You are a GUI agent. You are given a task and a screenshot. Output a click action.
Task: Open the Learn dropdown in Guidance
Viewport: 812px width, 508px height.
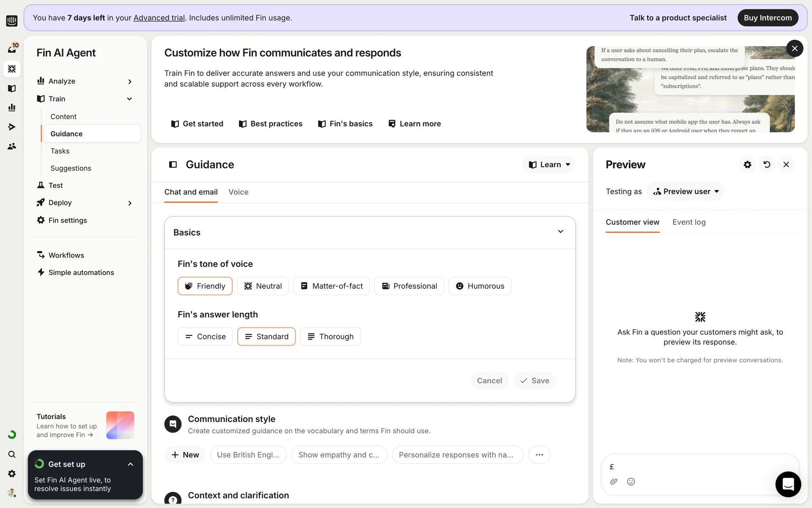[x=549, y=165]
